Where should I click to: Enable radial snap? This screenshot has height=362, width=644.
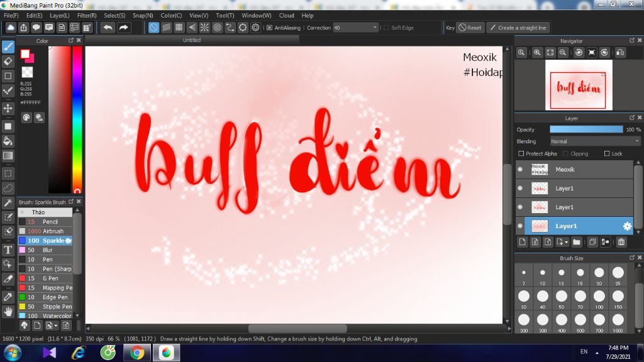pos(204,28)
